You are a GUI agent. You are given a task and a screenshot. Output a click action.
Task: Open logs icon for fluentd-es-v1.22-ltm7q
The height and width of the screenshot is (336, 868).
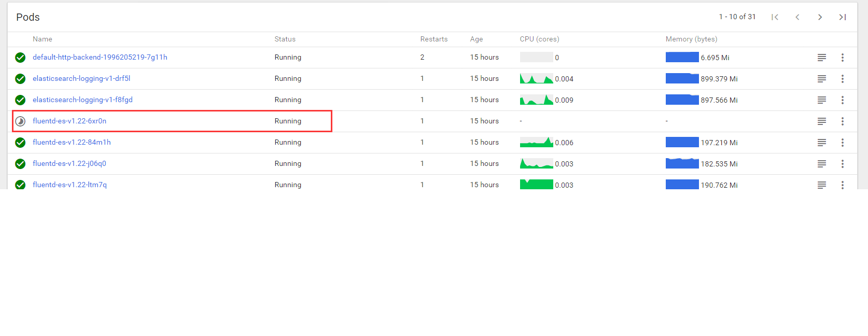(822, 185)
